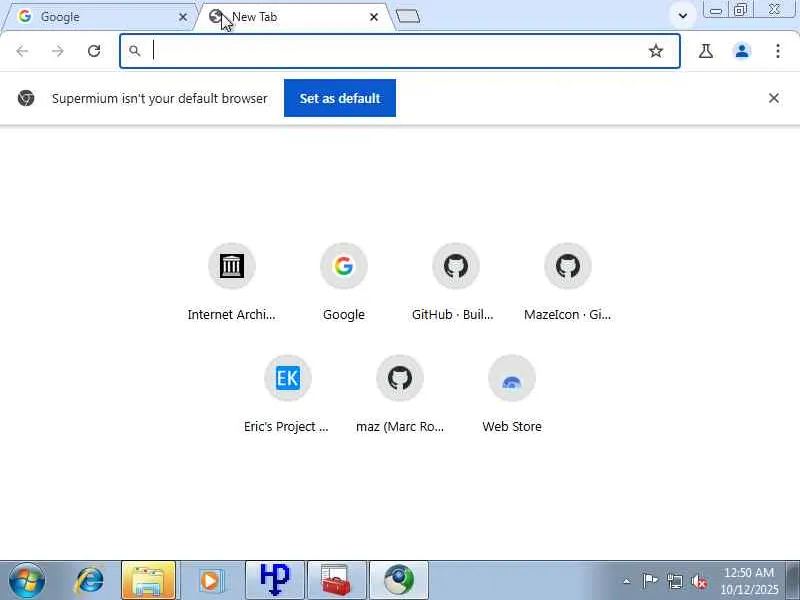Open the Action Center flag icon
Image resolution: width=800 pixels, height=600 pixels.
(650, 581)
